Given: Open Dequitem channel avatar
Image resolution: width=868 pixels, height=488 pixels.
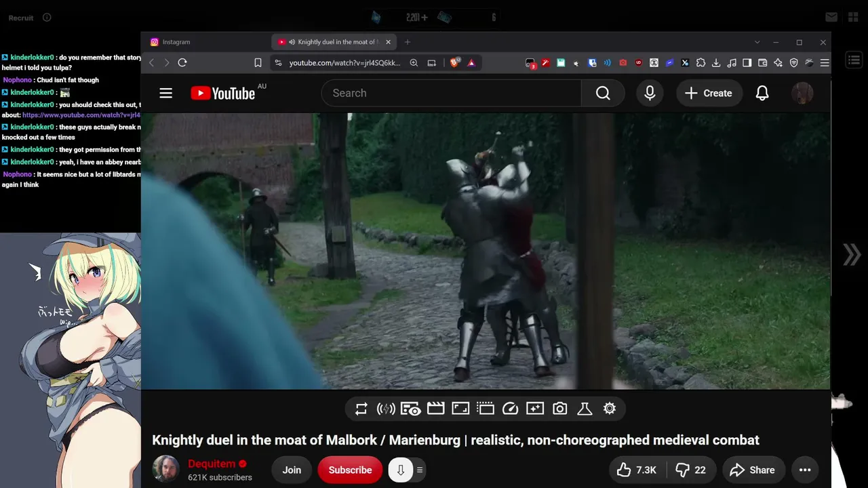Looking at the screenshot, I should (165, 470).
